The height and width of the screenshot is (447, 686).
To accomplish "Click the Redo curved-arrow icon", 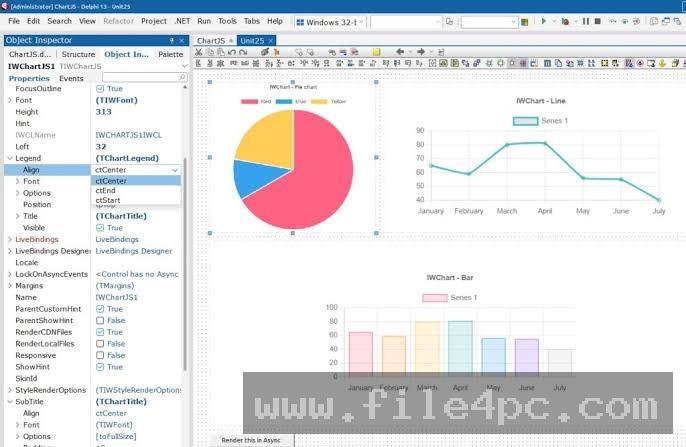I will pos(243,52).
